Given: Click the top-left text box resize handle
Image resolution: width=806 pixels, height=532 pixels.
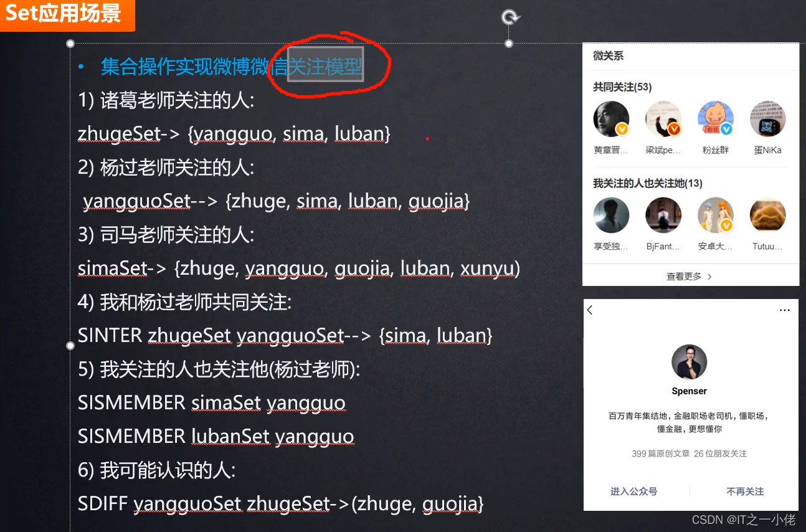Looking at the screenshot, I should (70, 44).
